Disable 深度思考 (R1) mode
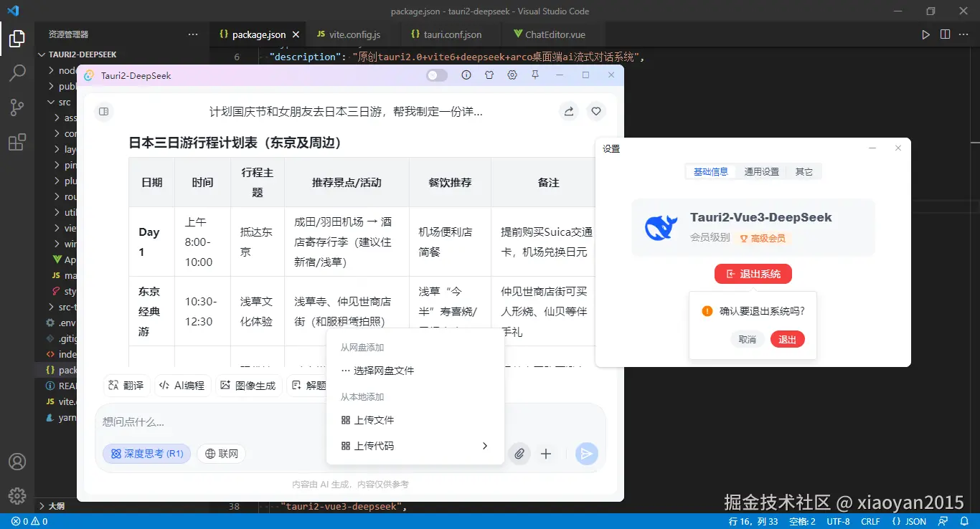980x529 pixels. click(146, 454)
